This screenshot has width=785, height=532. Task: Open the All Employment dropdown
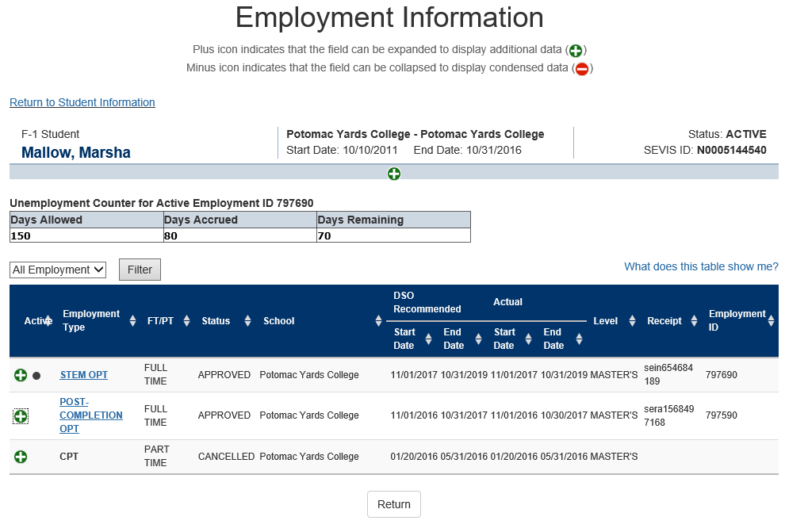(x=58, y=270)
